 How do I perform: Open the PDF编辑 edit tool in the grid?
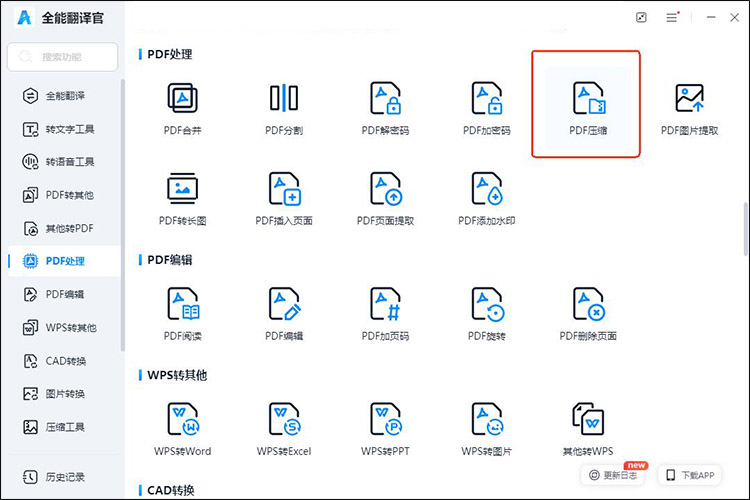[284, 314]
